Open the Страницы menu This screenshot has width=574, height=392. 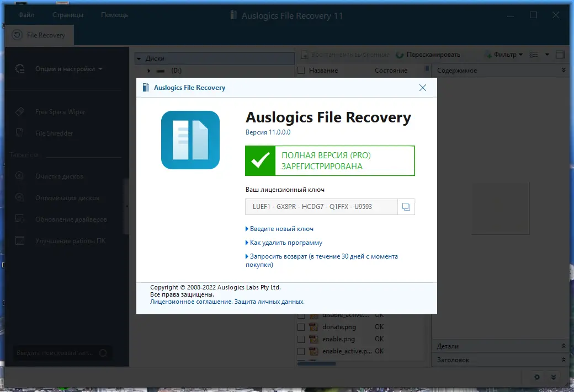tap(68, 15)
